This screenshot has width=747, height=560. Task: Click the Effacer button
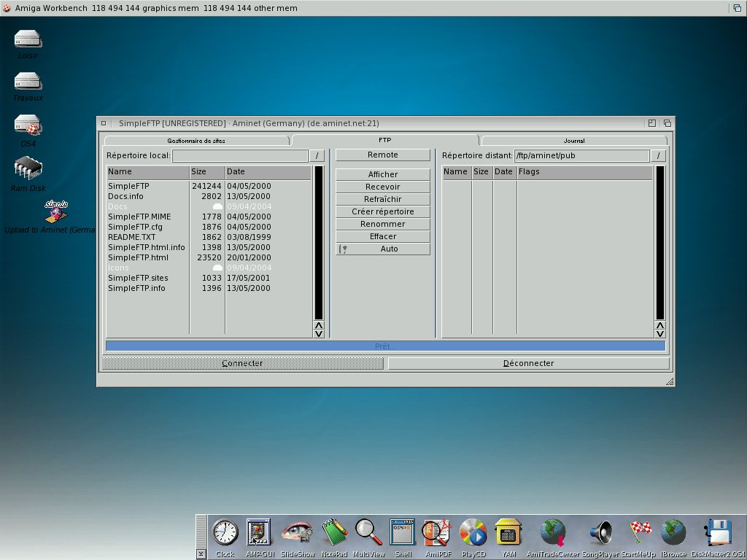click(383, 236)
